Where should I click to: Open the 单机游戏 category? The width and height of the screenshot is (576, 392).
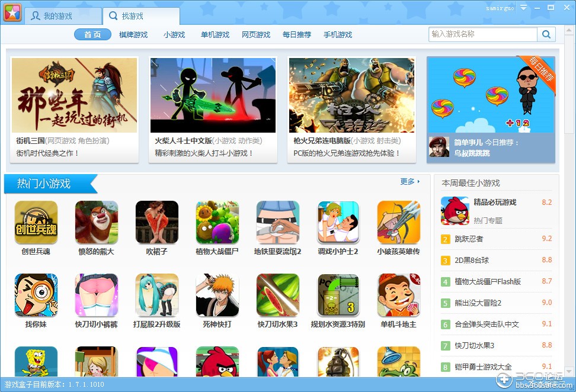(x=215, y=34)
